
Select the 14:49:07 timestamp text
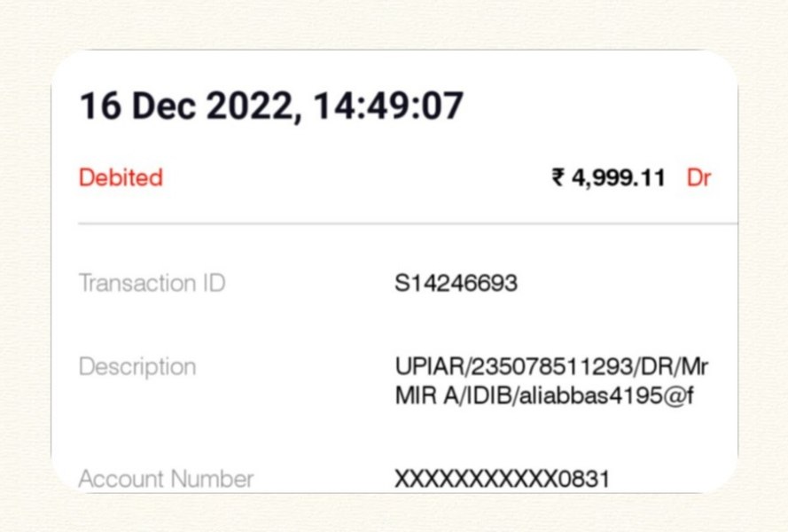(x=388, y=106)
